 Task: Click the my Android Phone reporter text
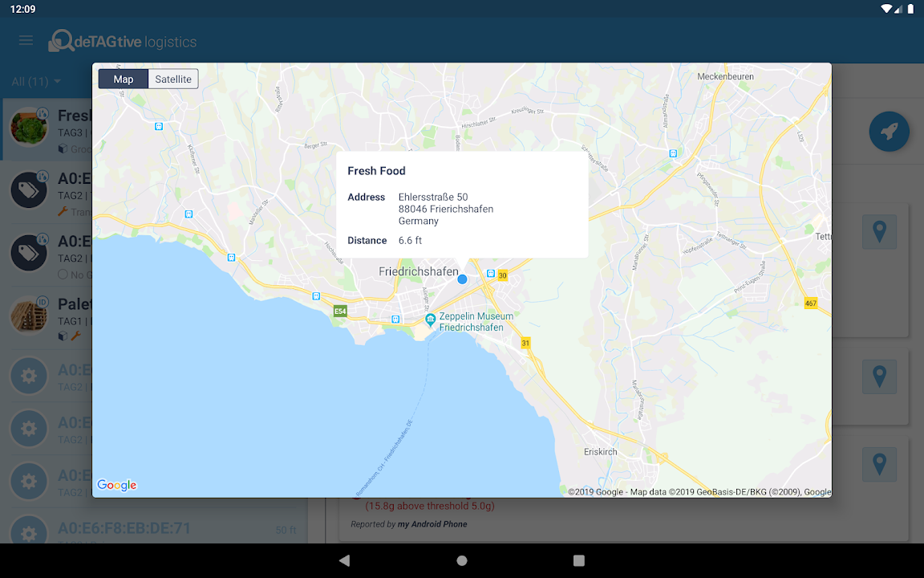tap(432, 523)
